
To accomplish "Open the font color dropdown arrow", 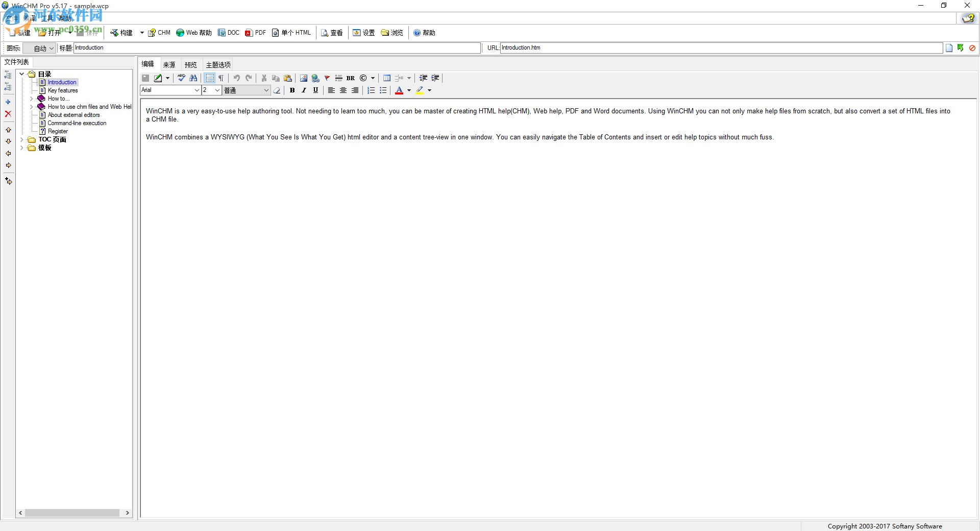I will tap(409, 90).
